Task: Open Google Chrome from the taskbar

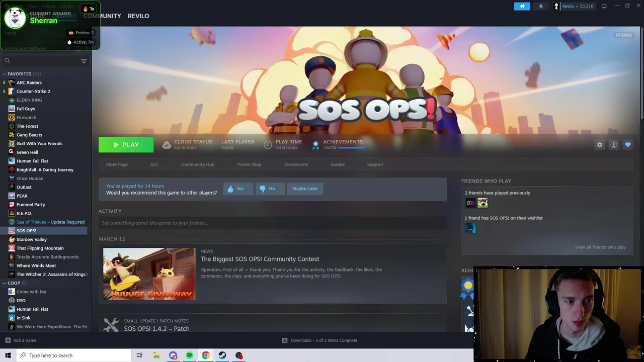Action: point(206,355)
